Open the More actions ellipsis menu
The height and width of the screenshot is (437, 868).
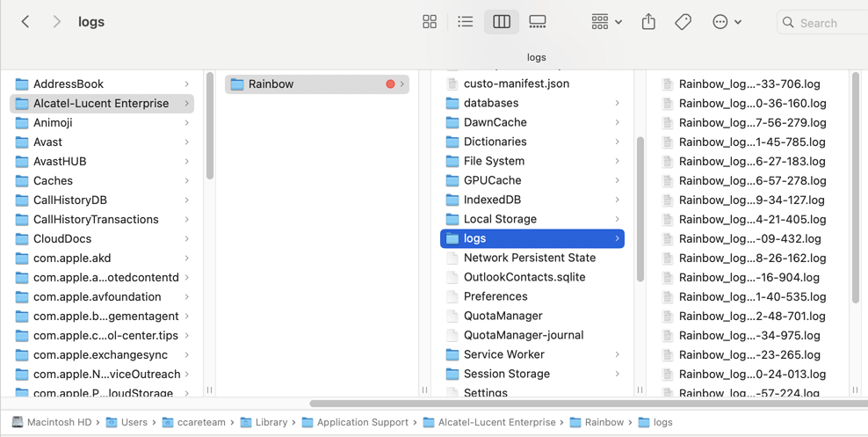pos(727,22)
